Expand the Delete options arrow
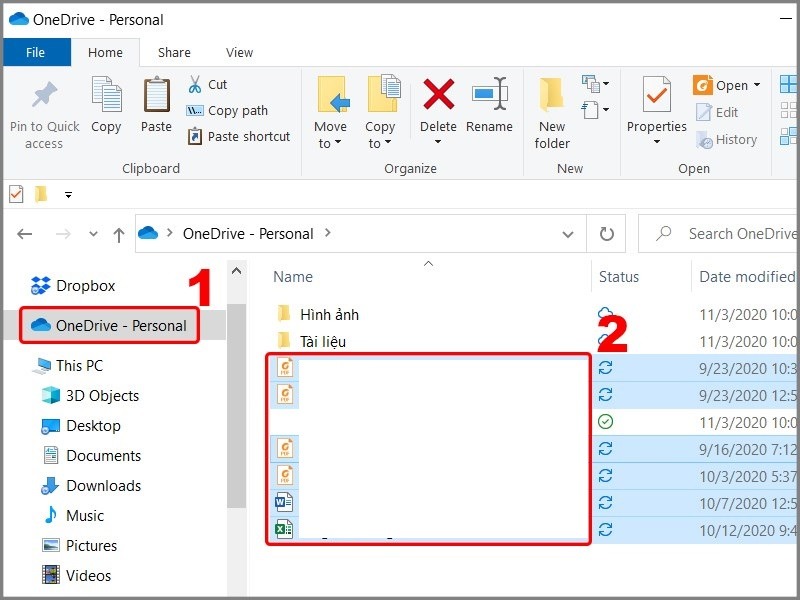 (438, 142)
